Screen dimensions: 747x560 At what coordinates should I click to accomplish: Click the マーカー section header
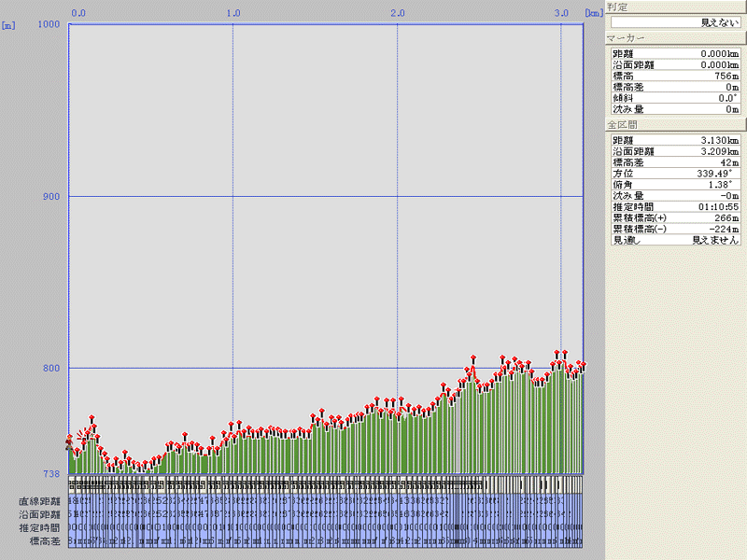pyautogui.click(x=675, y=37)
